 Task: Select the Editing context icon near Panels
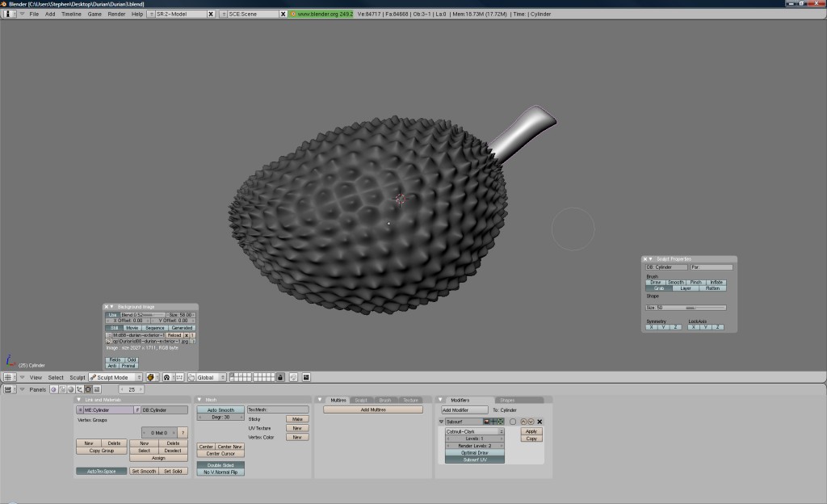point(88,390)
